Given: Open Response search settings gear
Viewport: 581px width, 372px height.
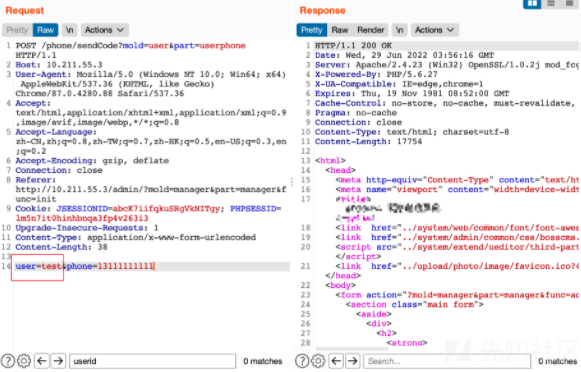Looking at the screenshot, I should click(x=318, y=361).
